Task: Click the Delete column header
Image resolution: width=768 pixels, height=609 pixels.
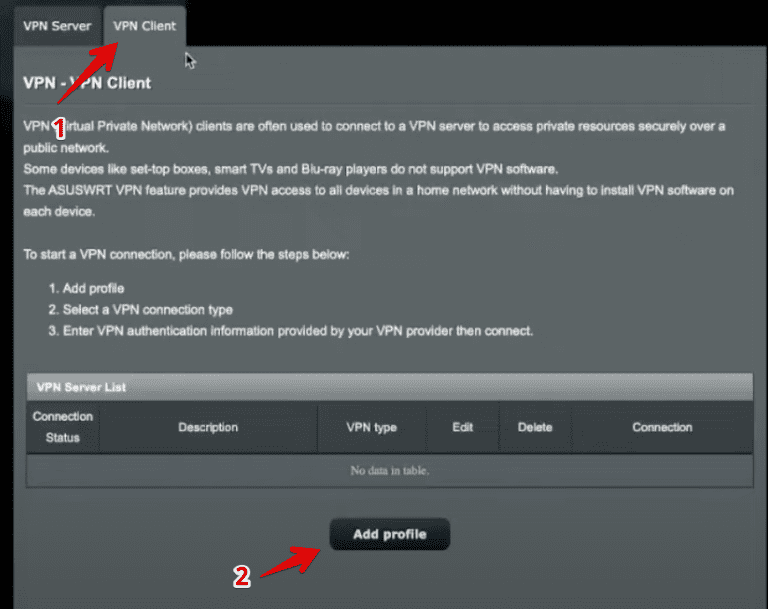Action: pos(535,427)
